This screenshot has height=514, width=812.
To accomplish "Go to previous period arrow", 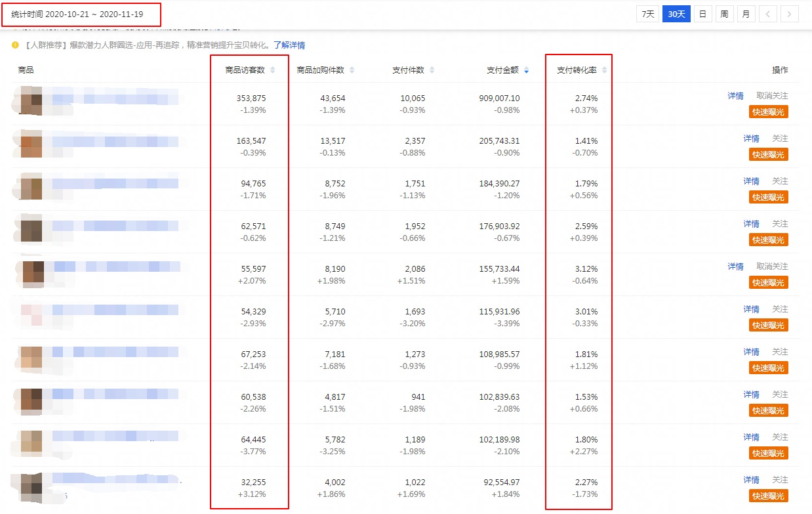I will point(768,14).
